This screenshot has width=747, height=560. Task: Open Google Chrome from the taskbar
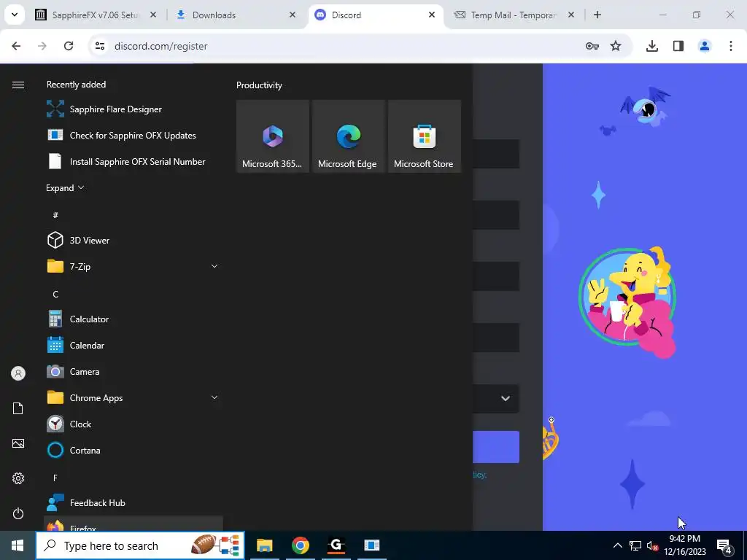point(300,545)
